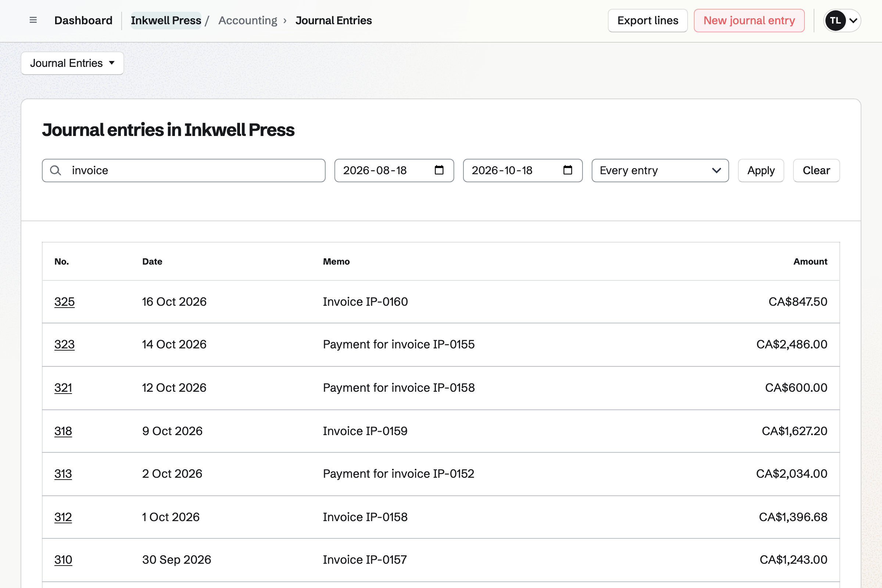882x588 pixels.
Task: Select memo Invoice IP-0157
Action: tap(365, 560)
